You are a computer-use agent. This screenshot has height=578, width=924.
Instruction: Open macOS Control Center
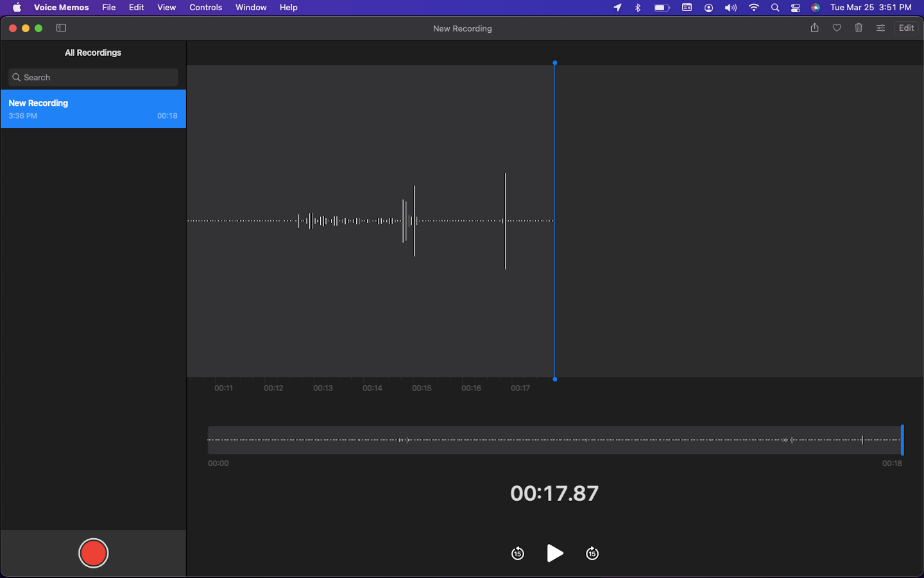click(x=796, y=8)
